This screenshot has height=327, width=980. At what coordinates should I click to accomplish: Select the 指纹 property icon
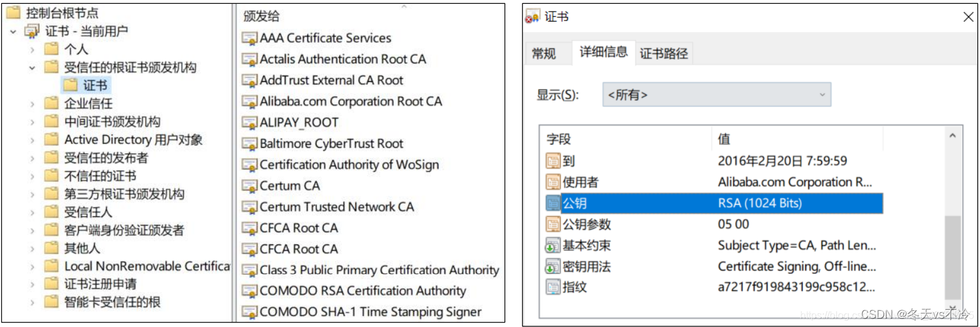tap(553, 287)
